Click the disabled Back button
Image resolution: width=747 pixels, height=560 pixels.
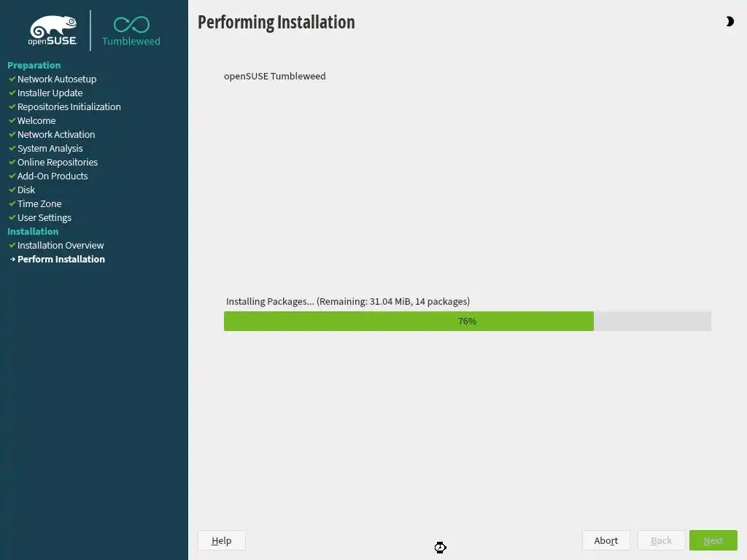pos(661,540)
